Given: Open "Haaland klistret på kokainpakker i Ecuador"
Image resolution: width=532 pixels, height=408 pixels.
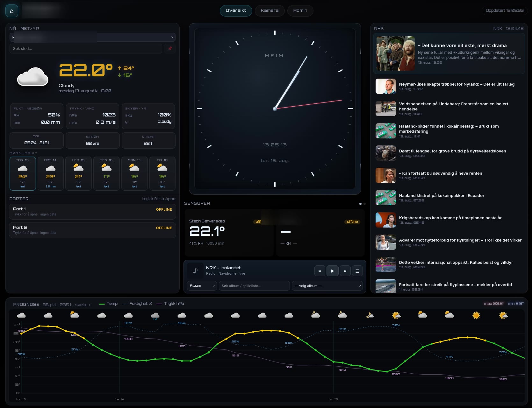Looking at the screenshot, I should click(442, 196).
